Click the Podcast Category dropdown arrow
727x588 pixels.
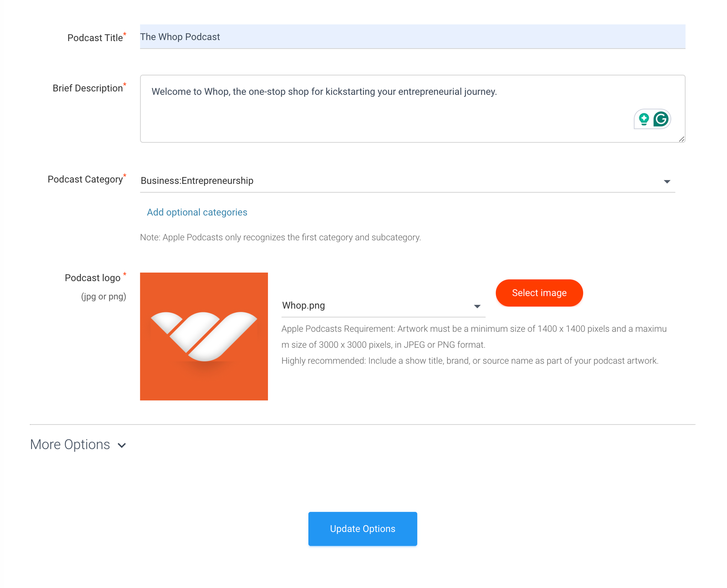point(667,181)
